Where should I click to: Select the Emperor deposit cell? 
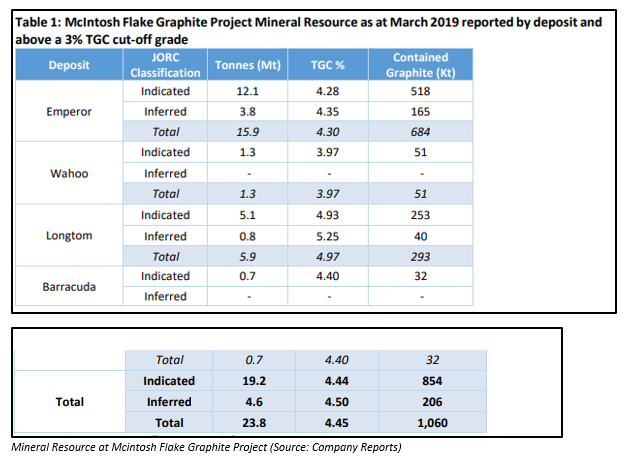tap(69, 111)
